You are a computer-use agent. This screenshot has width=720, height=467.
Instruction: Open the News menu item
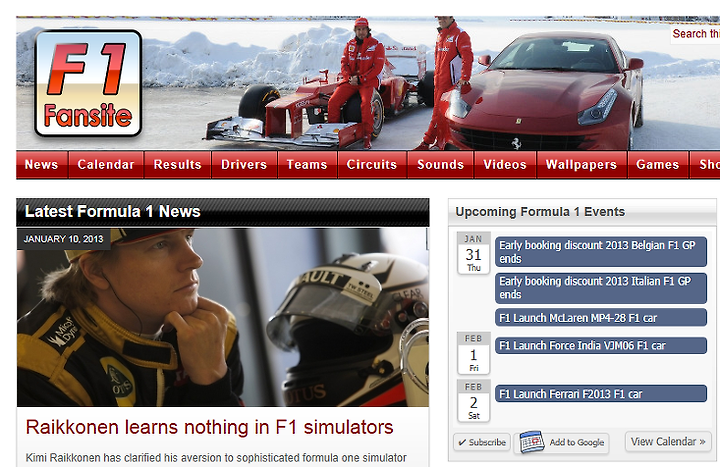[42, 164]
